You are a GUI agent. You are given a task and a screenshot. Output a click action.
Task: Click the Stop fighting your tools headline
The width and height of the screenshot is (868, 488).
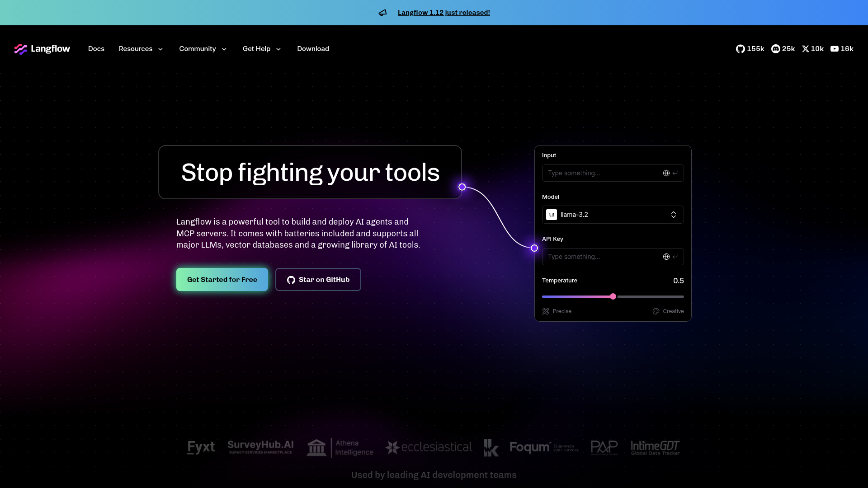(310, 172)
